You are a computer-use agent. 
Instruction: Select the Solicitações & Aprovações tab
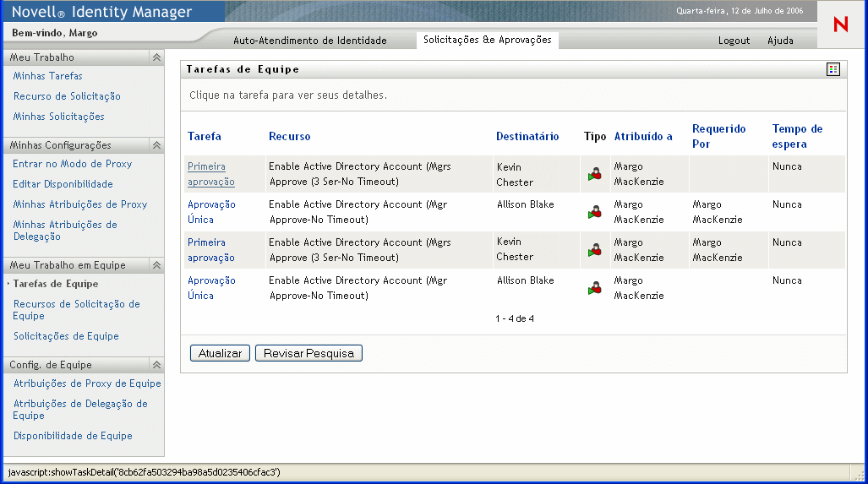tap(487, 40)
